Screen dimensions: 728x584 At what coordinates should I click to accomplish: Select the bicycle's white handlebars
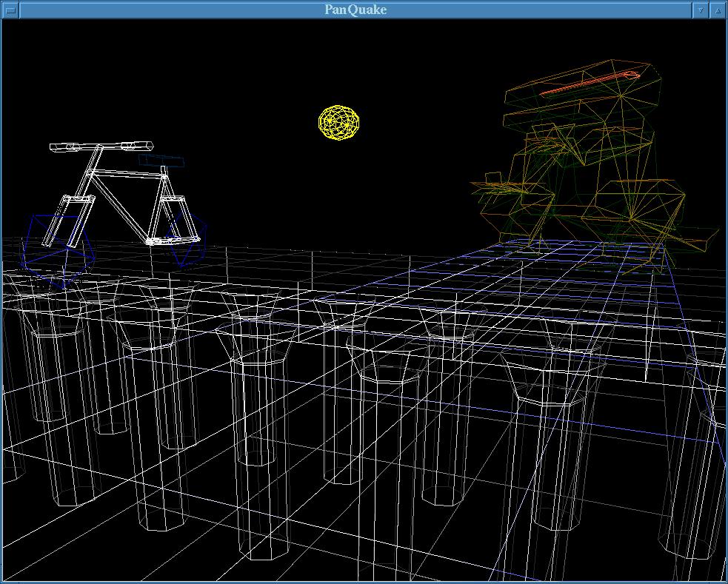coord(100,147)
